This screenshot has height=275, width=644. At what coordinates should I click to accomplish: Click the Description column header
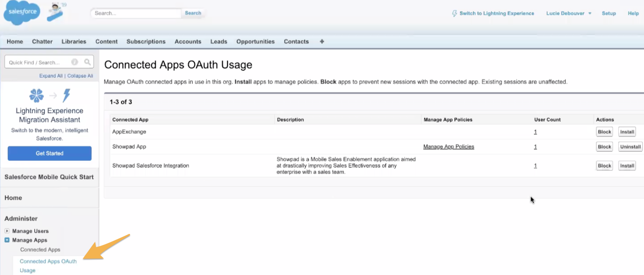click(x=290, y=120)
